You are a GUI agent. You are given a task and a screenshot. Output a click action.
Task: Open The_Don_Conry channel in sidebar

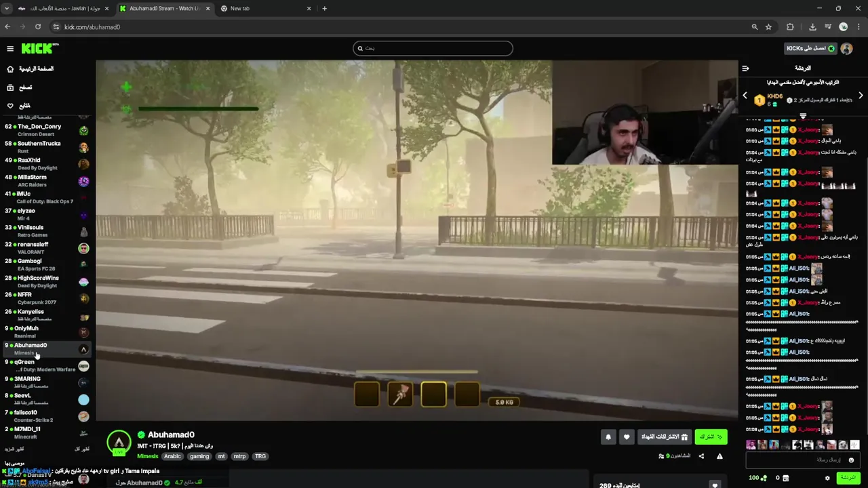(x=46, y=130)
